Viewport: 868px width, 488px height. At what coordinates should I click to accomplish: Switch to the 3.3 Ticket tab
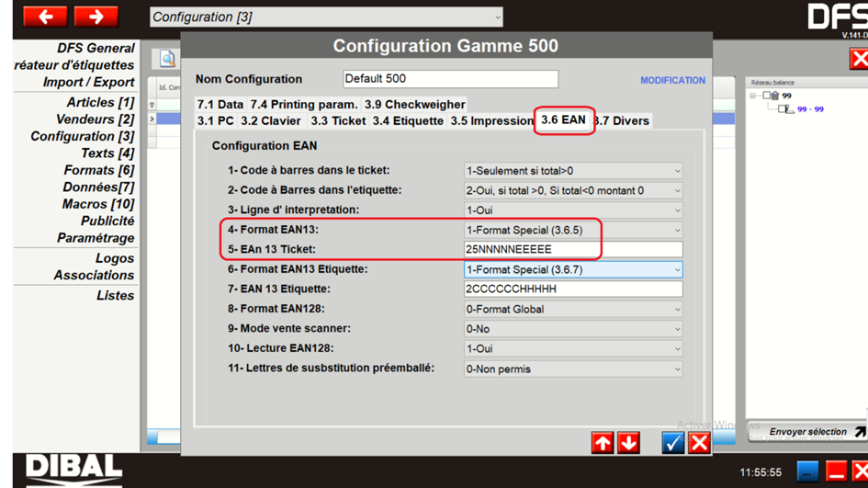pyautogui.click(x=338, y=120)
